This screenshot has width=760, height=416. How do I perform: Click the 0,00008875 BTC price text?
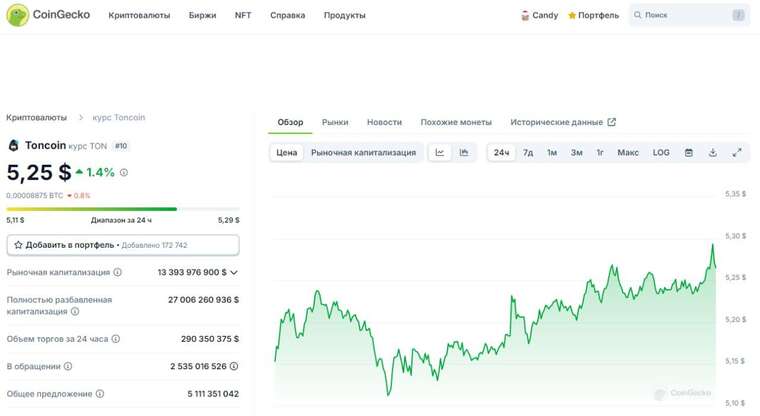click(x=34, y=196)
